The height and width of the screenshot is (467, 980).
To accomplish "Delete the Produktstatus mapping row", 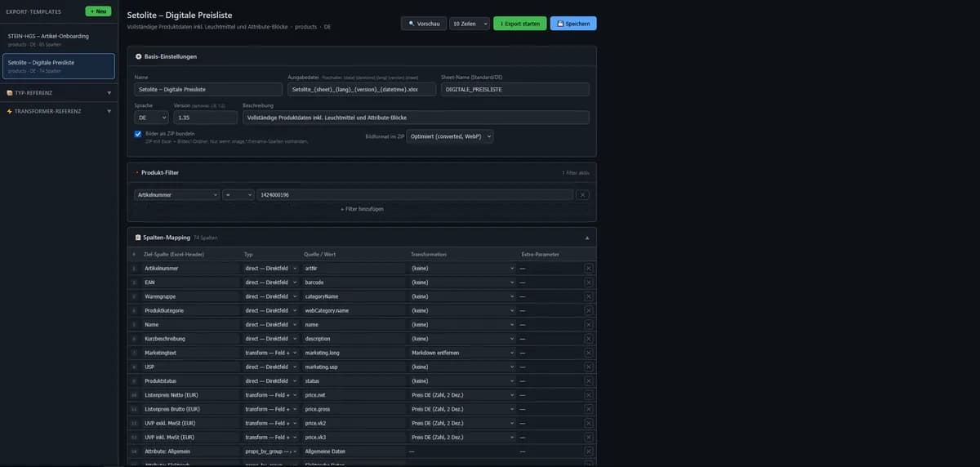I will [589, 380].
